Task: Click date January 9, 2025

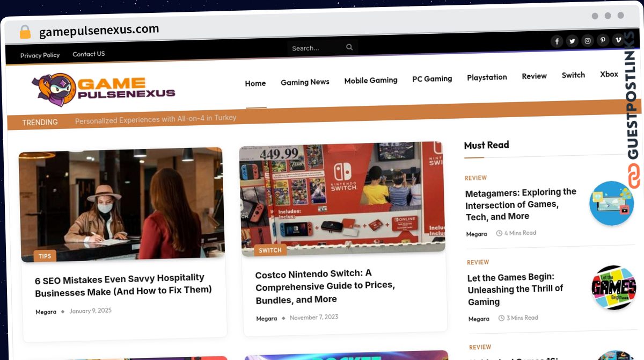Action: tap(90, 311)
